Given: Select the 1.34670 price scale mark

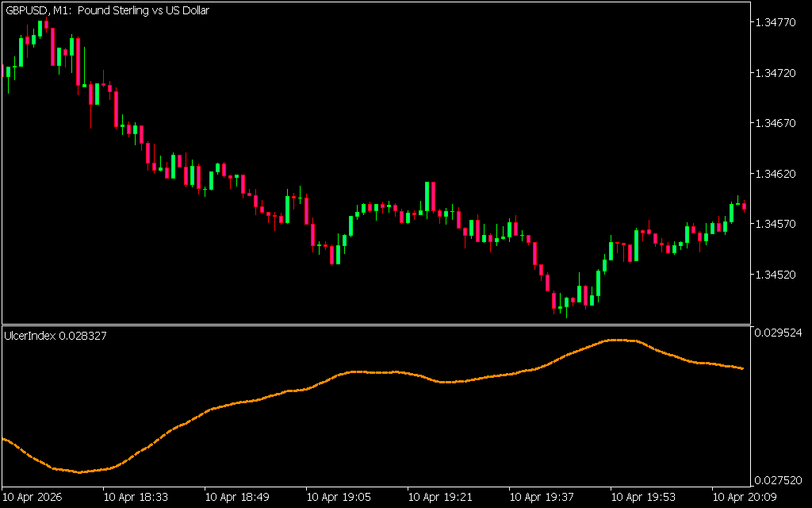Looking at the screenshot, I should click(x=778, y=123).
